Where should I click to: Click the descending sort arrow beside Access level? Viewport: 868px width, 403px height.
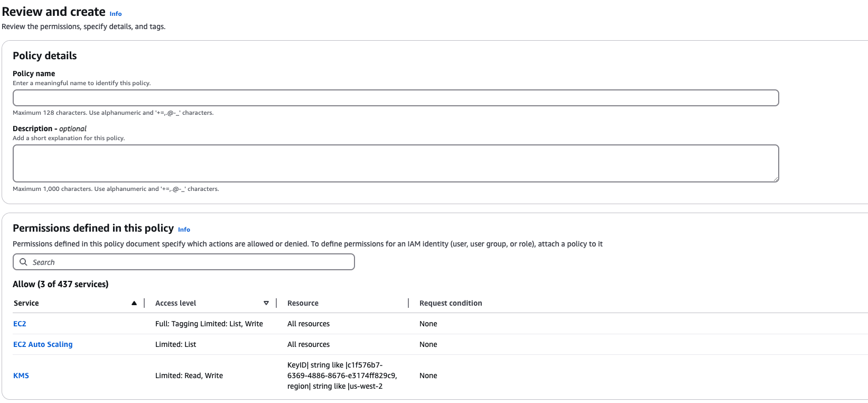(266, 303)
